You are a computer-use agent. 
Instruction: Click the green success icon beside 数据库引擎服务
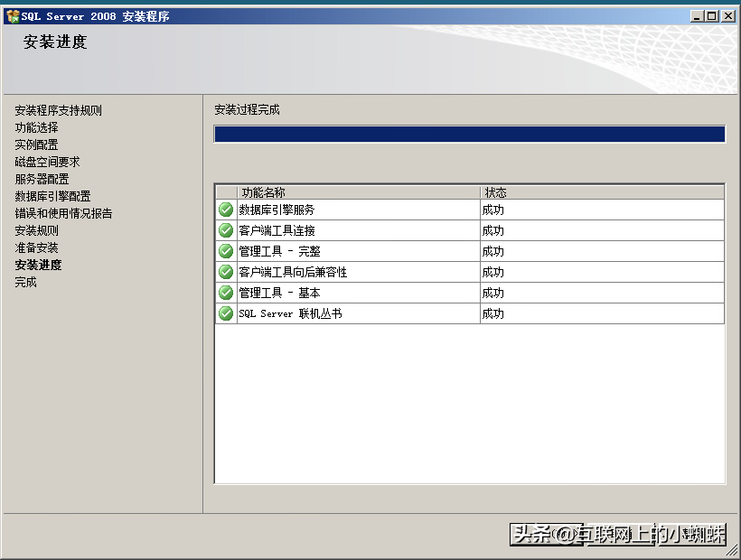[x=225, y=210]
